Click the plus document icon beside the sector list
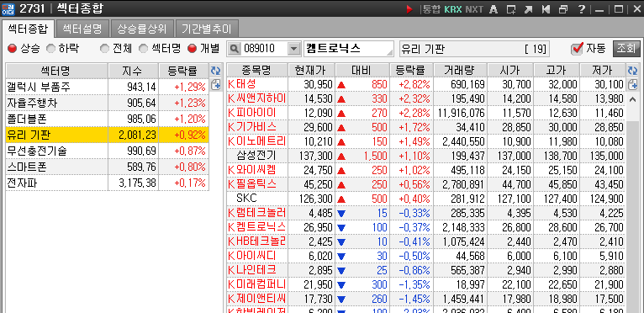The width and height of the screenshot is (644, 313). [215, 85]
